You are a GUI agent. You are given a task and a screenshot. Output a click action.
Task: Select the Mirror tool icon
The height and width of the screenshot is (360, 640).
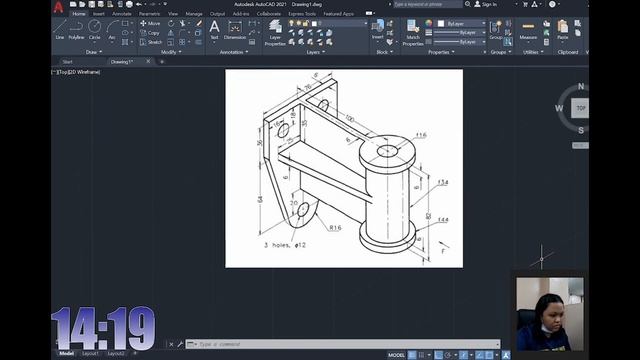[171, 33]
